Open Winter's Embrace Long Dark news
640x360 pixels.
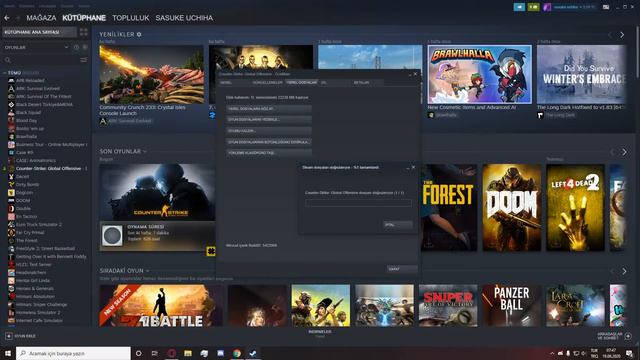[581, 74]
